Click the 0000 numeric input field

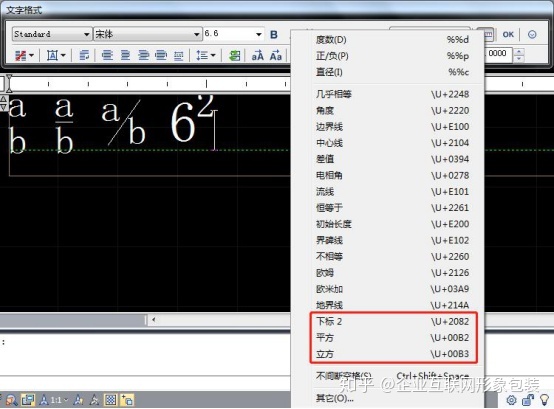pos(498,55)
